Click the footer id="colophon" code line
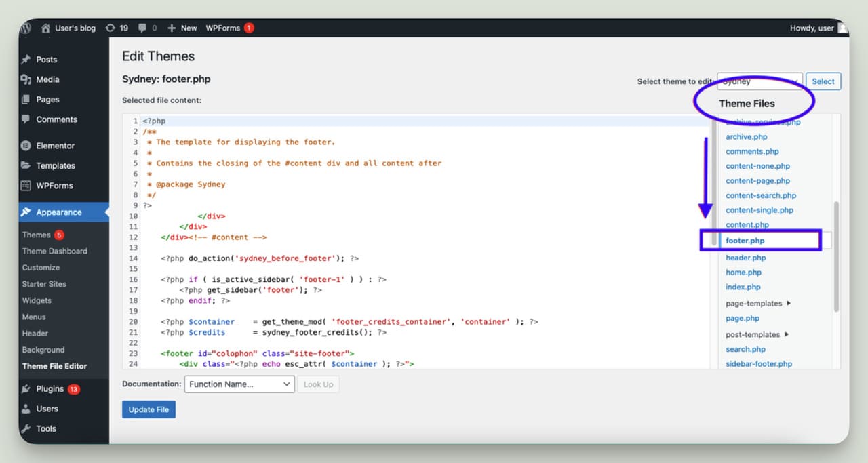This screenshot has width=868, height=463. pos(258,353)
